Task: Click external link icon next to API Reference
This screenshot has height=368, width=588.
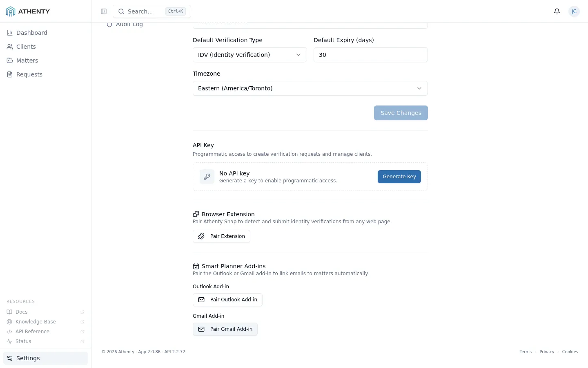Action: tap(82, 332)
